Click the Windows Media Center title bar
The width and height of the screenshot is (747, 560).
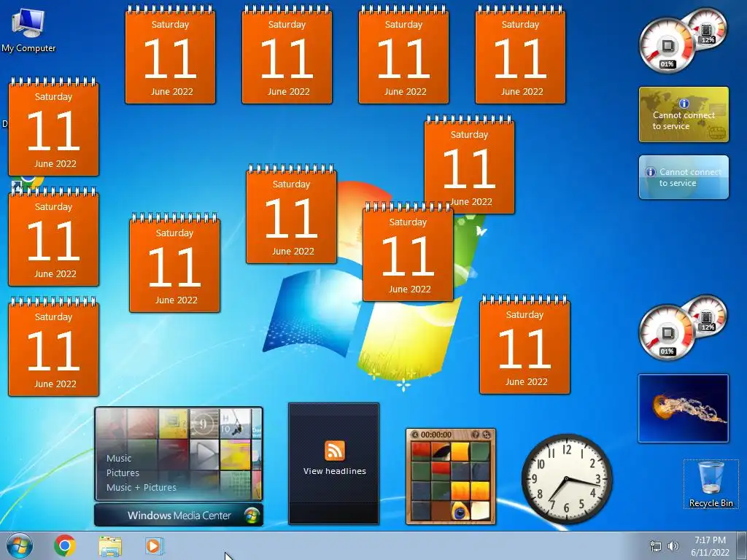[179, 516]
